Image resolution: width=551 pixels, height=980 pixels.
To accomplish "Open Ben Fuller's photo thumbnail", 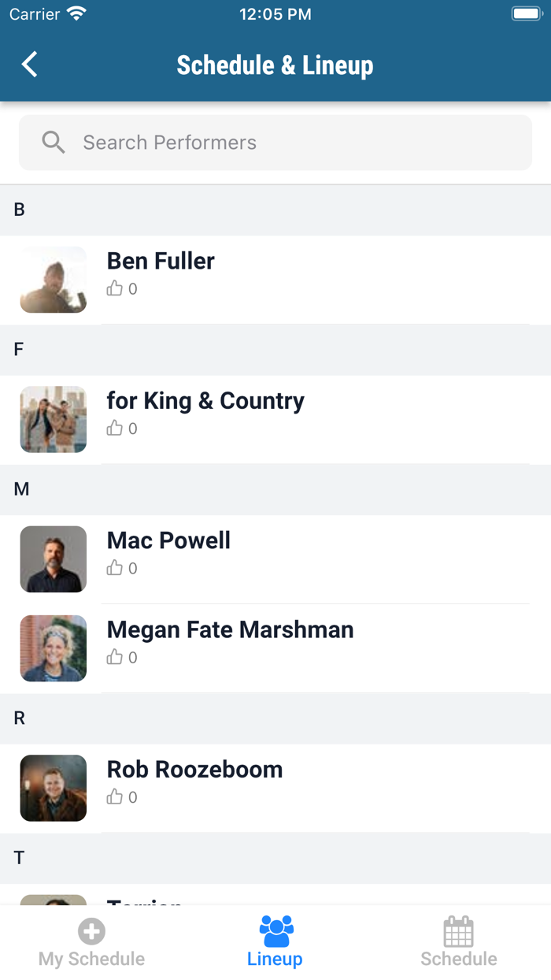I will [x=54, y=280].
